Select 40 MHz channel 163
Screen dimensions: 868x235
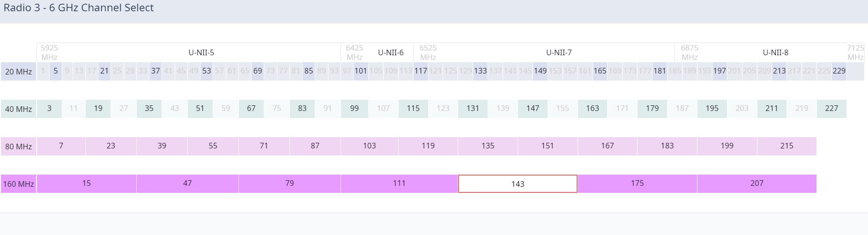[592, 109]
